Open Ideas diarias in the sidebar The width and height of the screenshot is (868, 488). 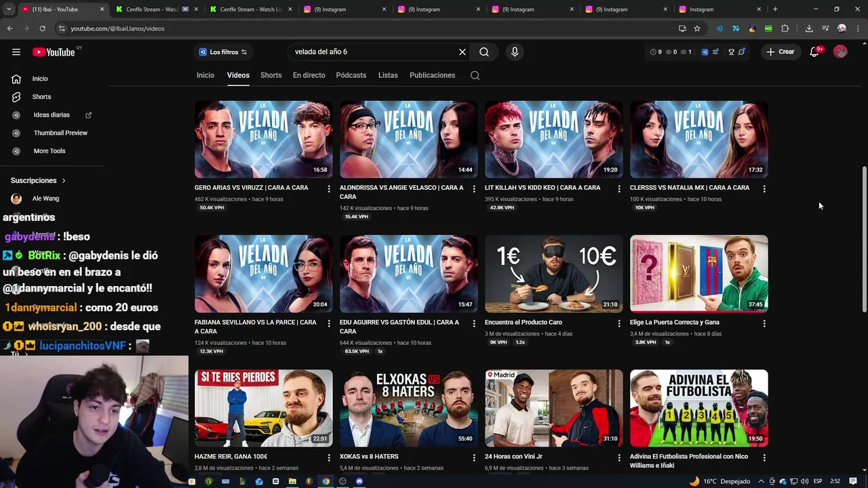pos(53,115)
